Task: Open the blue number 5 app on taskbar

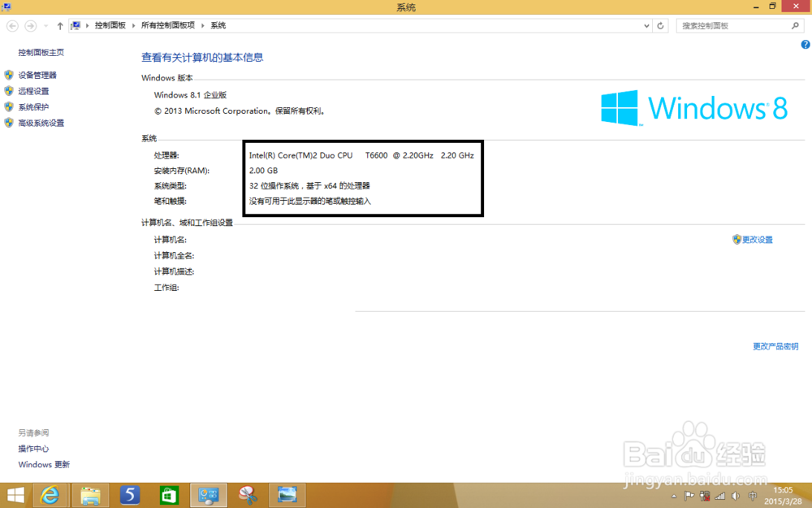Action: pyautogui.click(x=129, y=496)
